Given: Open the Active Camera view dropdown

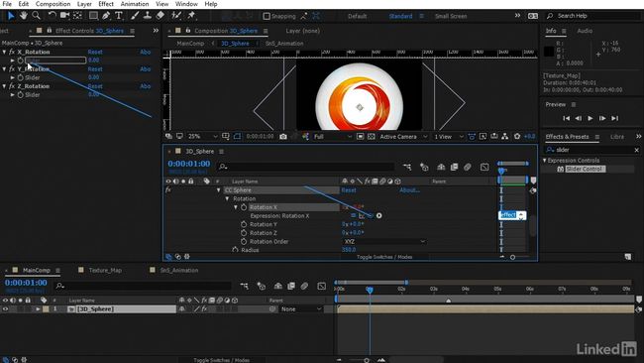Looking at the screenshot, I should (x=403, y=137).
